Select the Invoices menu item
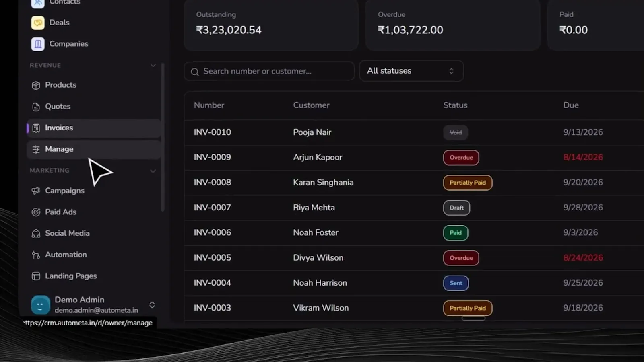This screenshot has width=644, height=362. coord(94,128)
